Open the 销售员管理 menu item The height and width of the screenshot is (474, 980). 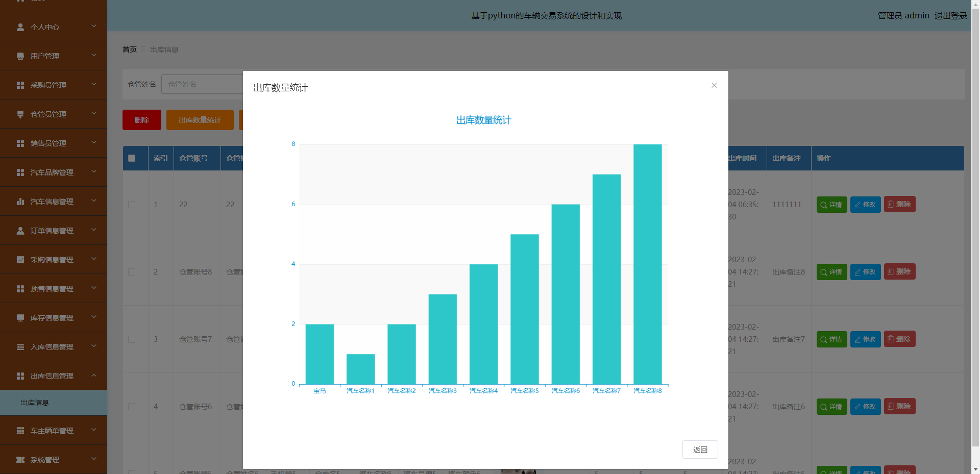tap(48, 143)
